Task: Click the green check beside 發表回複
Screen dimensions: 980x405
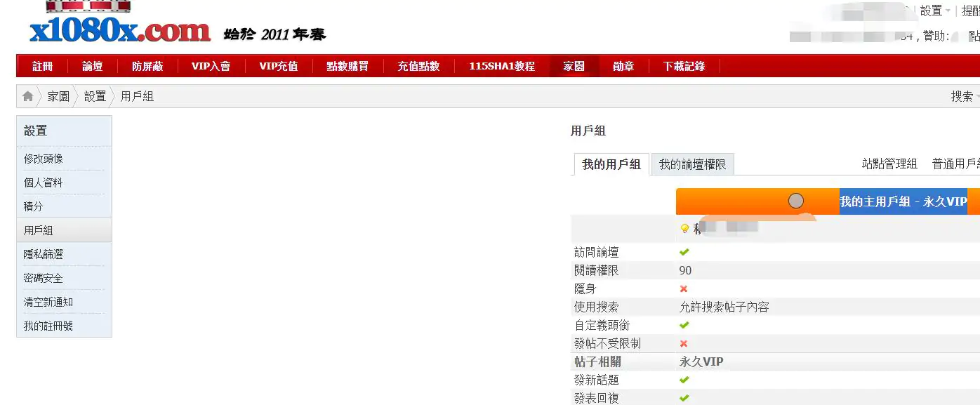Action: 684,398
